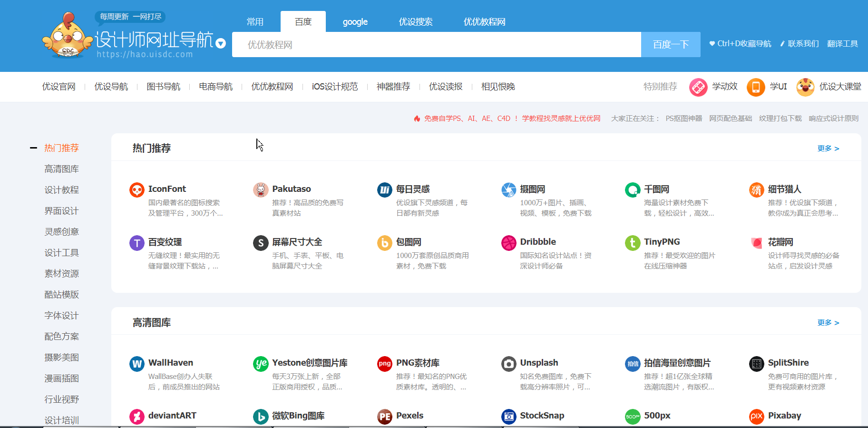
Task: Open the 优设大课堂 mascot icon
Action: (x=805, y=87)
